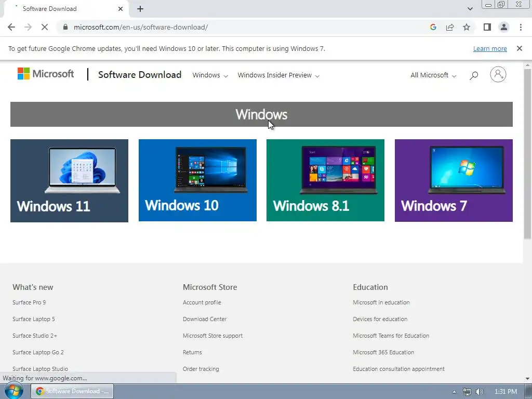
Task: Show hidden tray icons arrow
Action: (454, 392)
